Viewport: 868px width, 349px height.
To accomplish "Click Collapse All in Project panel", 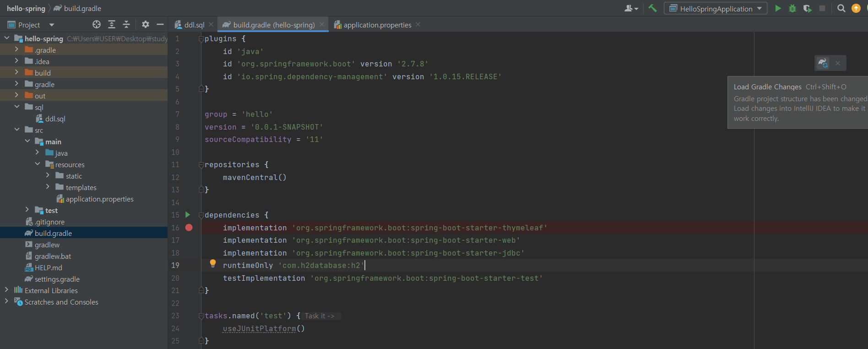I will 126,24.
